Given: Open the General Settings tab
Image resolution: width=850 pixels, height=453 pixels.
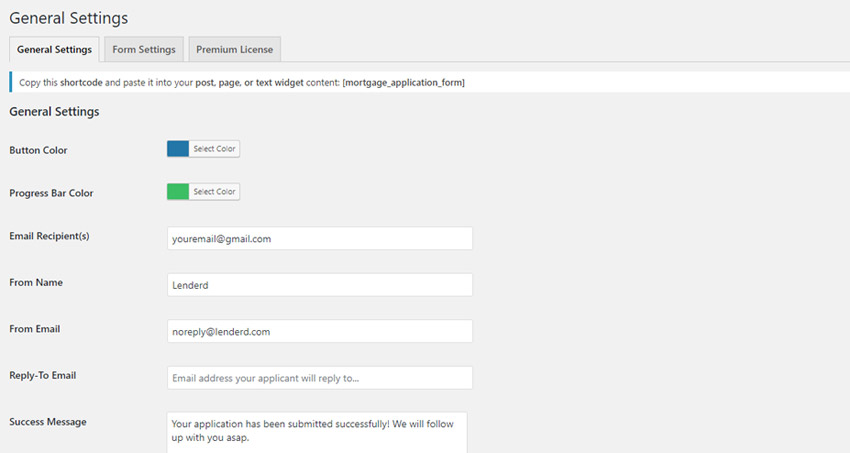Looking at the screenshot, I should [x=54, y=49].
